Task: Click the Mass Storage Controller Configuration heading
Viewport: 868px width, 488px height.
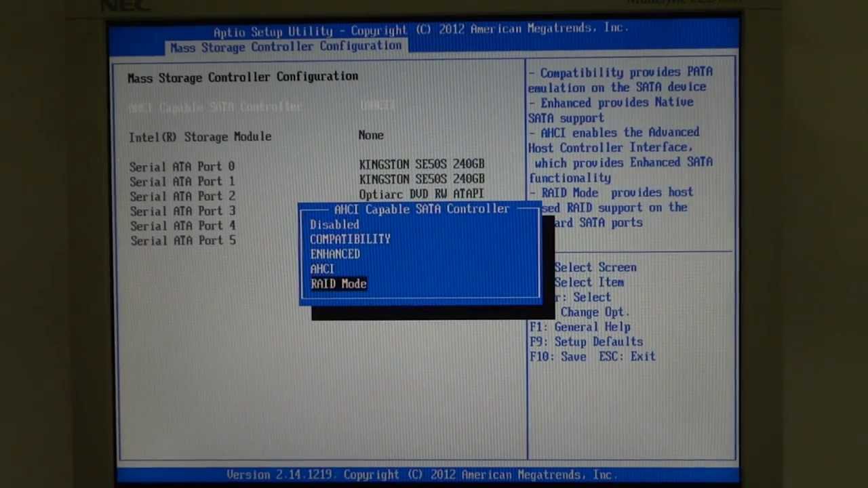Action: click(243, 77)
